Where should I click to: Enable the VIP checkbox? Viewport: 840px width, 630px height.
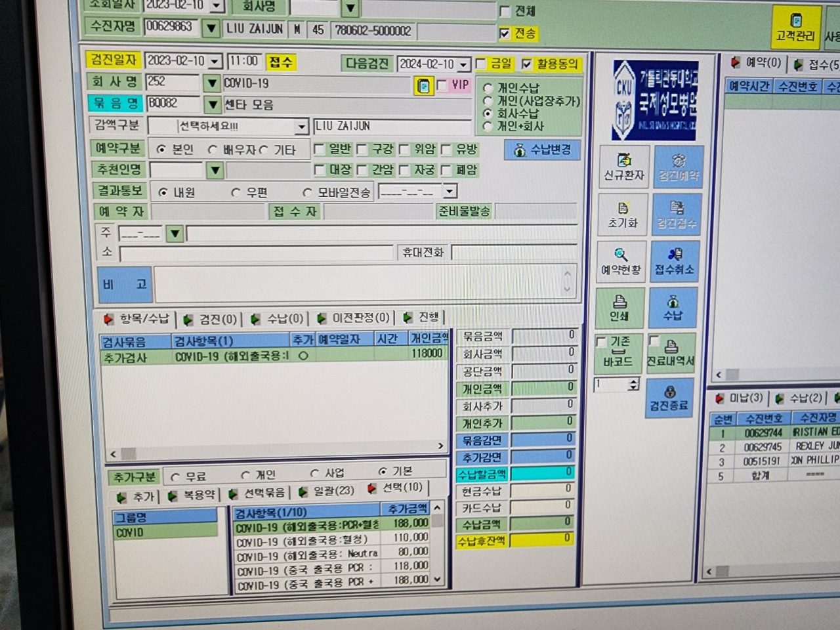point(442,85)
